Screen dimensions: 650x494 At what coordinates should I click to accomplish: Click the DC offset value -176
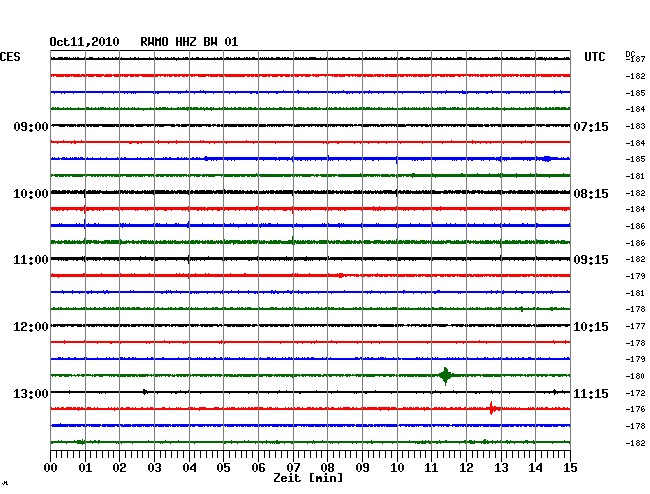pyautogui.click(x=635, y=409)
